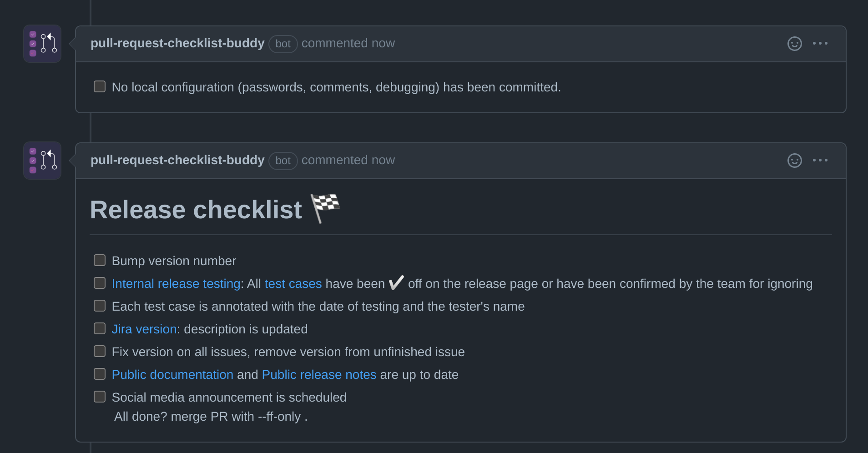Open the Release checklist comment's options menu
The width and height of the screenshot is (868, 453).
pos(820,160)
